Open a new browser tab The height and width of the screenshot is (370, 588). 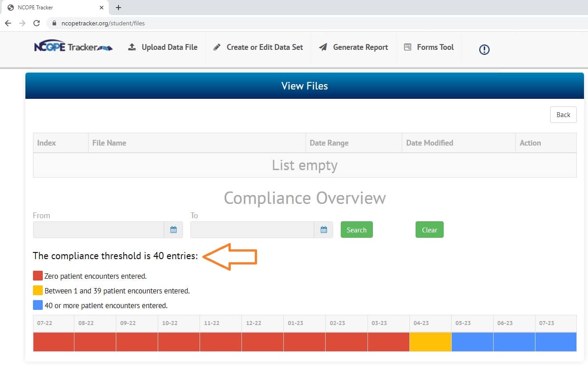pyautogui.click(x=118, y=7)
